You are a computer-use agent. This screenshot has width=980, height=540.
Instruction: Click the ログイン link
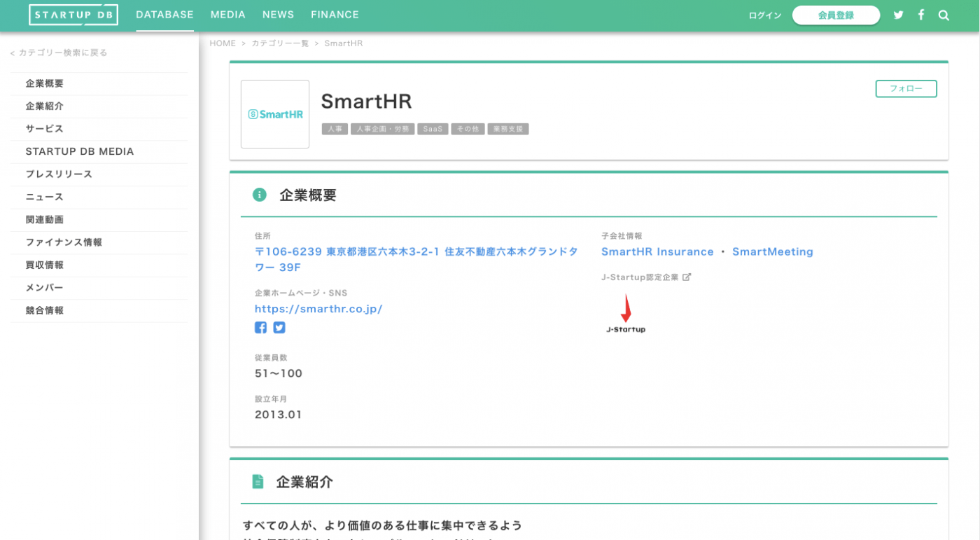765,15
